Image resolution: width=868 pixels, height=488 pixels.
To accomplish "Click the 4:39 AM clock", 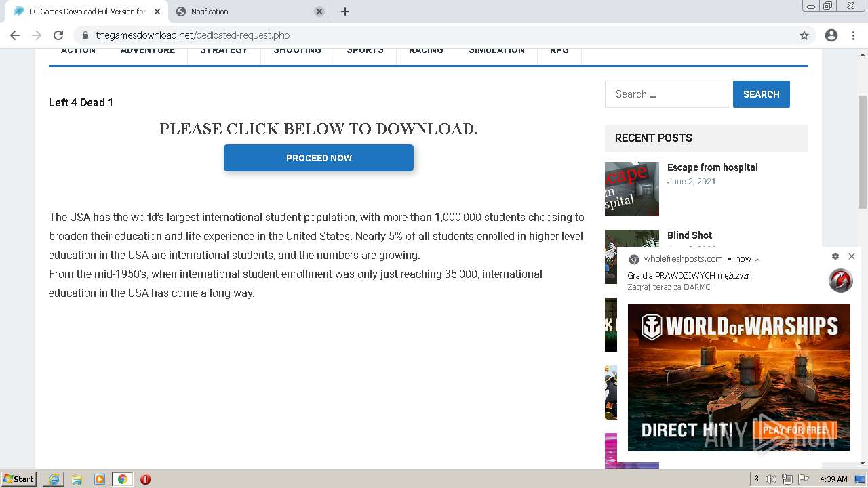I will (x=833, y=479).
